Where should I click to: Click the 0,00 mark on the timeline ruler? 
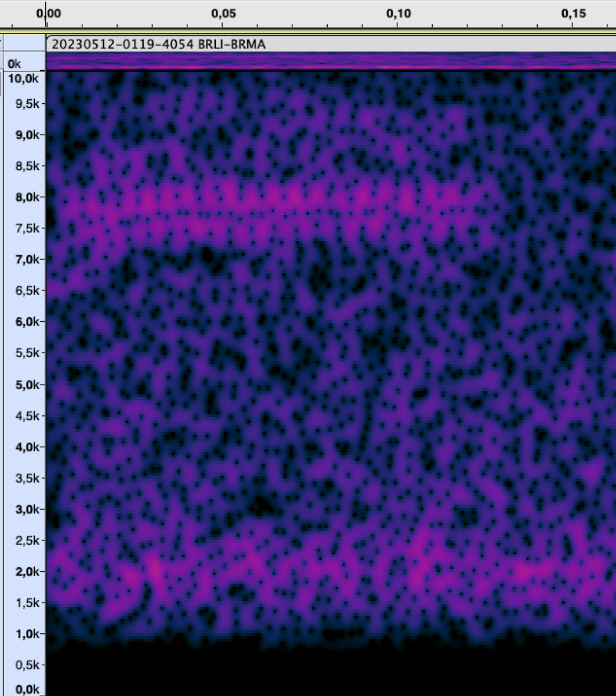click(48, 13)
